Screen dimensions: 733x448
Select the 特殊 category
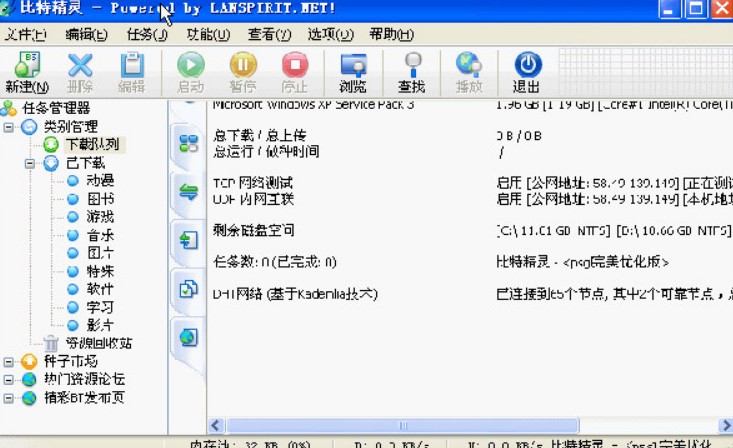click(100, 271)
